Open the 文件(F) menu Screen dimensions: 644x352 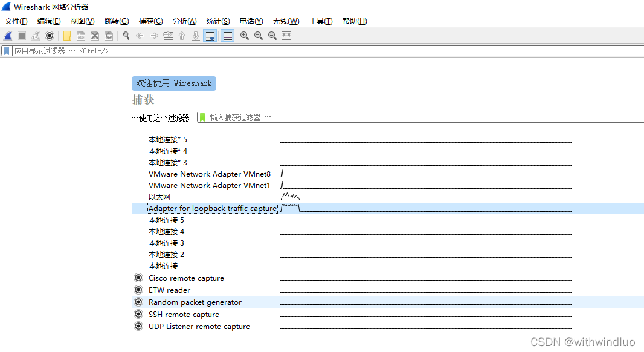point(16,21)
